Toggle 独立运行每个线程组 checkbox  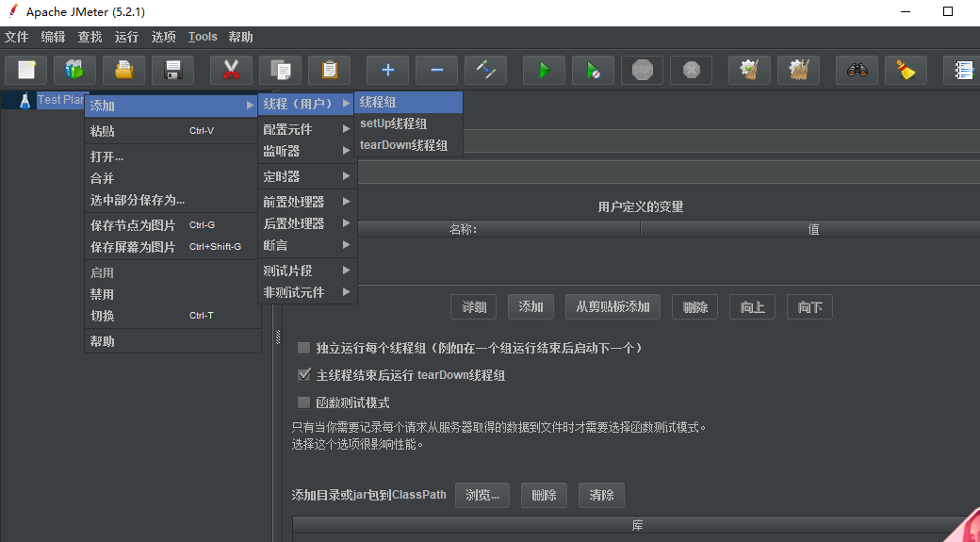[x=303, y=348]
